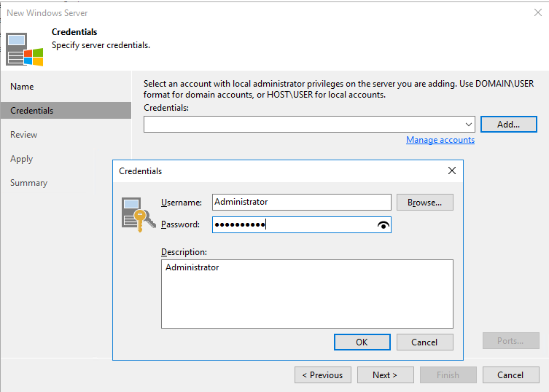Screen dimensions: 549x392
Task: Close the New Windows Server wizard window
Action: (538, 12)
